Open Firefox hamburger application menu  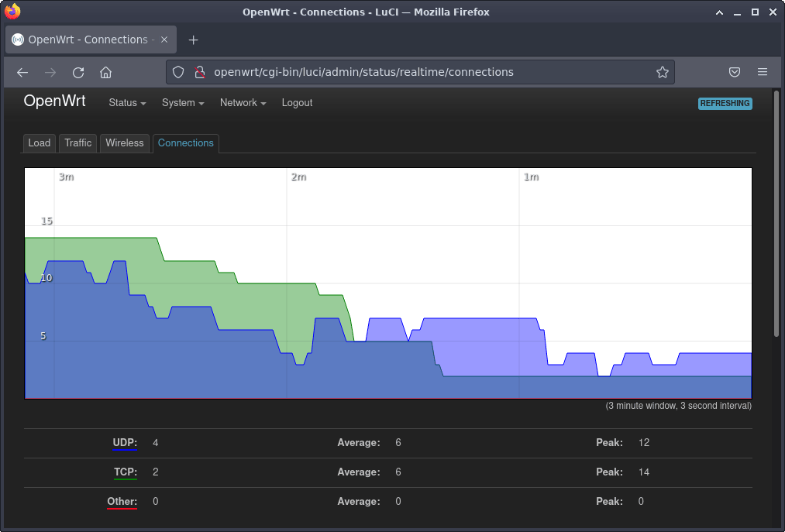[x=763, y=72]
